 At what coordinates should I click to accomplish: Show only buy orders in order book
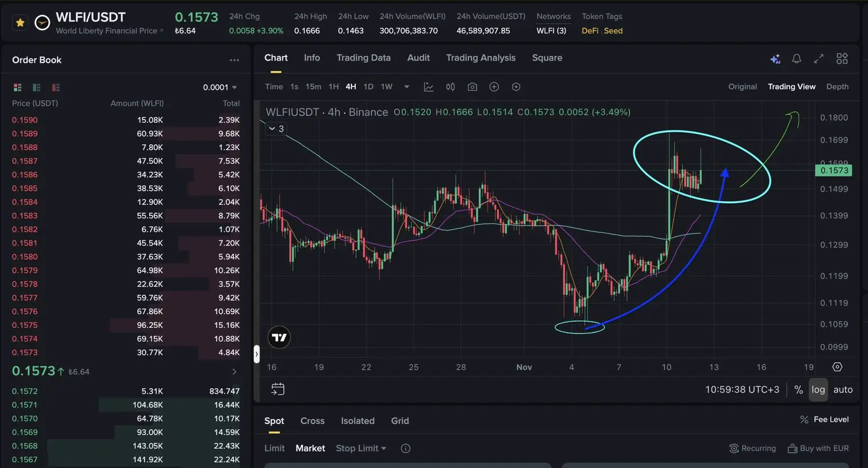coord(37,87)
